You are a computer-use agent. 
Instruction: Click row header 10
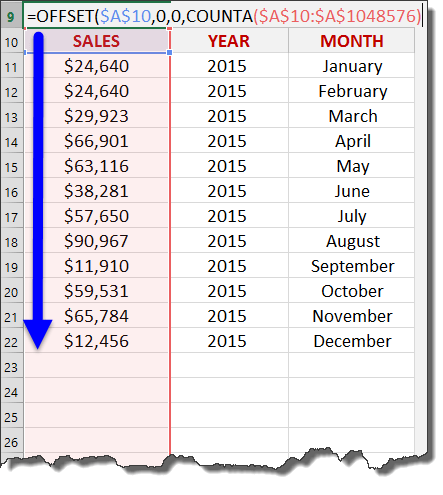tap(11, 42)
